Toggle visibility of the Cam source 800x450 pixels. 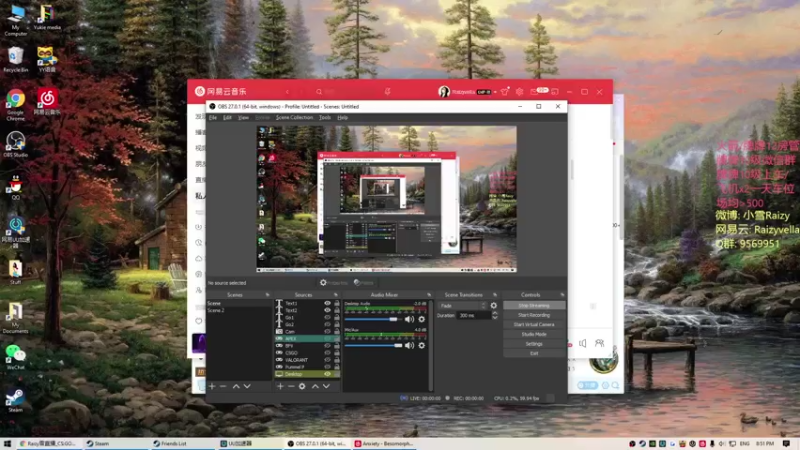tap(328, 332)
